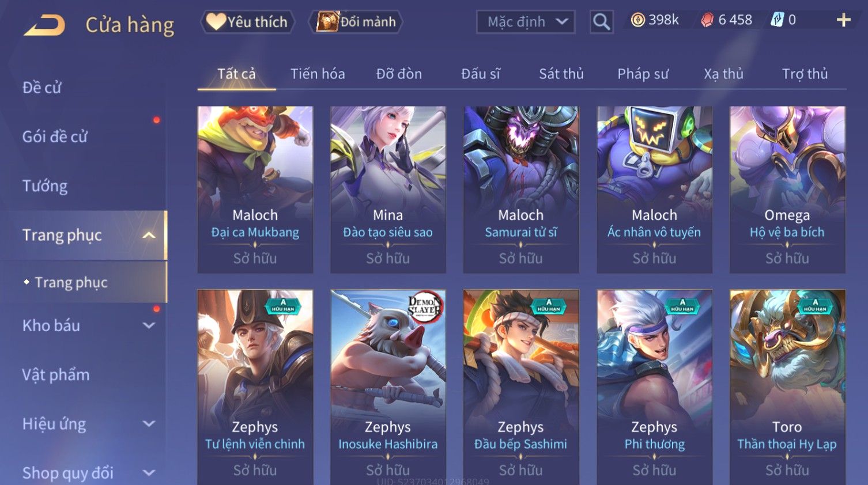Select Zephys Inosuke Hashibira skin card
The height and width of the screenshot is (485, 868).
[388, 387]
